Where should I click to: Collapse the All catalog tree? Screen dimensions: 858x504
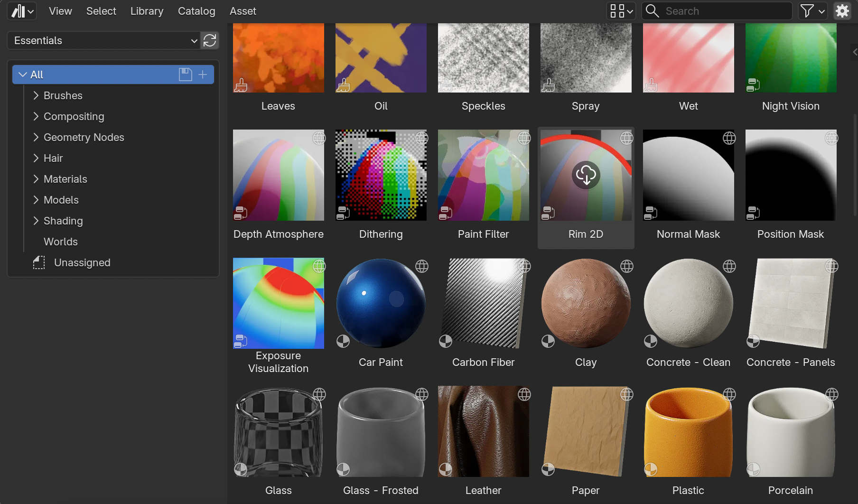click(22, 75)
